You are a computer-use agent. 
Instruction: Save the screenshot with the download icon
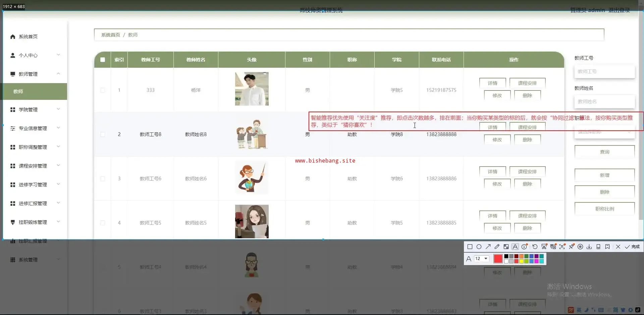[x=589, y=247]
